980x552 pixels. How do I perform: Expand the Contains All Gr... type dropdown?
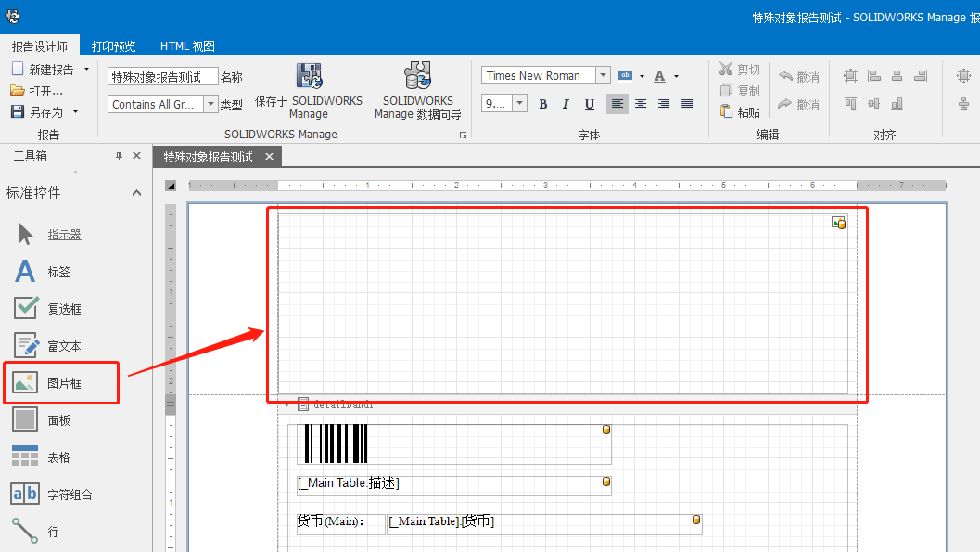coord(210,105)
